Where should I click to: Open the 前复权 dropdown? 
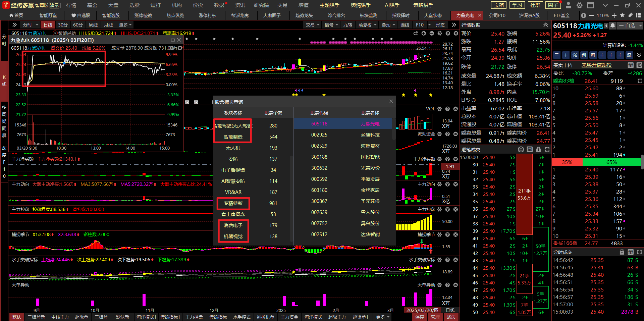[367, 25]
